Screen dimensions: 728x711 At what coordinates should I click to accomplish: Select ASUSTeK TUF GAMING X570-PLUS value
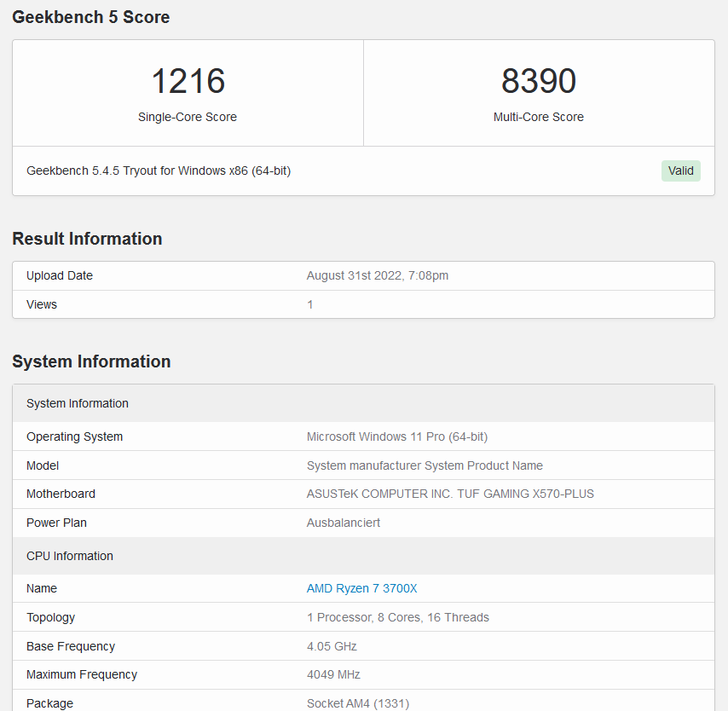(x=450, y=494)
